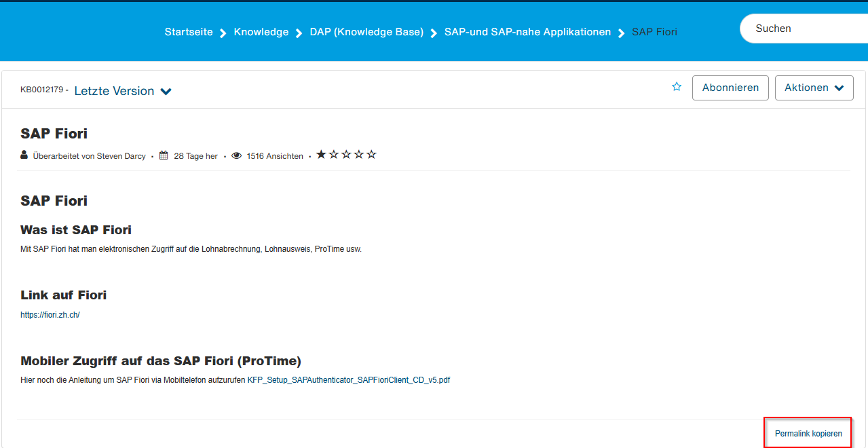Rate the article one star
868x448 pixels.
[x=321, y=155]
